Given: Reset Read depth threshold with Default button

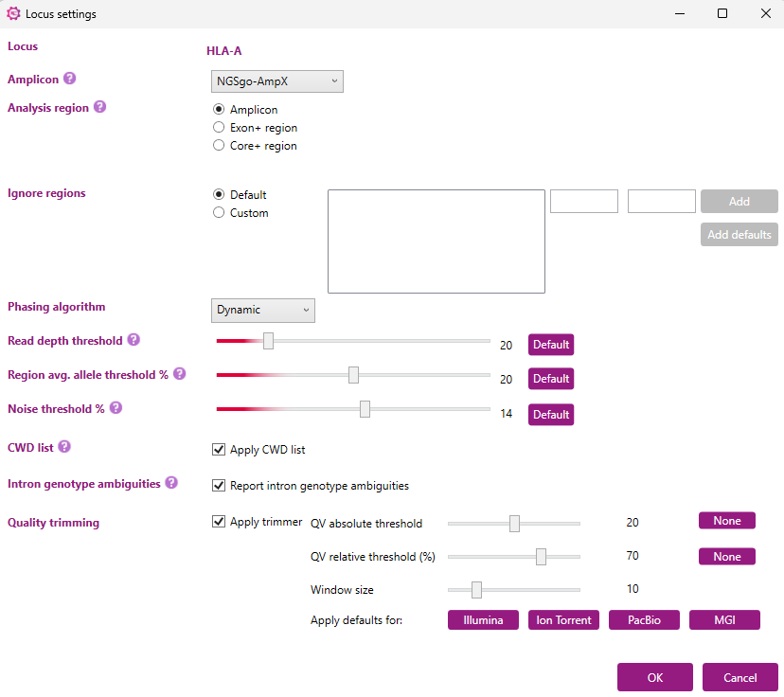Looking at the screenshot, I should pyautogui.click(x=550, y=345).
